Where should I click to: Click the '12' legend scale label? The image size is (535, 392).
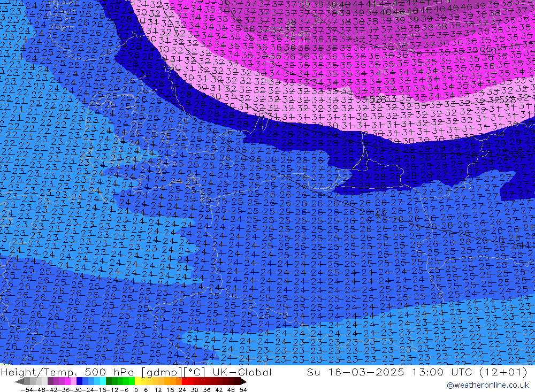[158, 390]
